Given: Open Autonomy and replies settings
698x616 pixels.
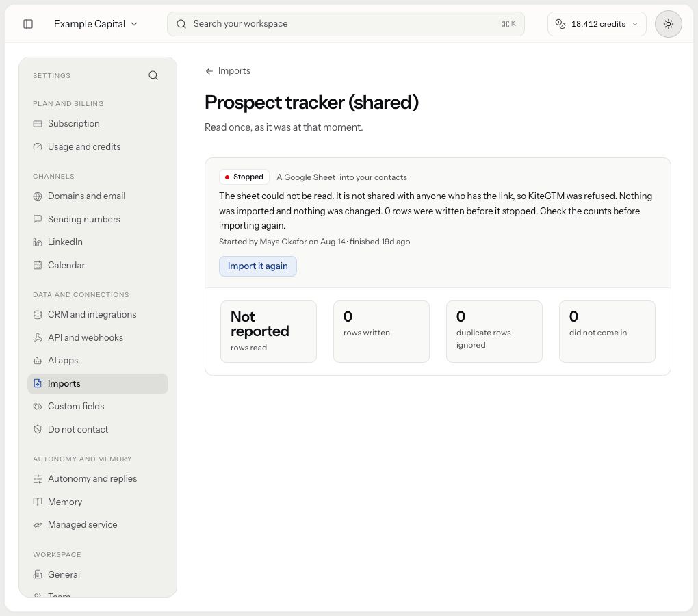Looking at the screenshot, I should [98, 479].
